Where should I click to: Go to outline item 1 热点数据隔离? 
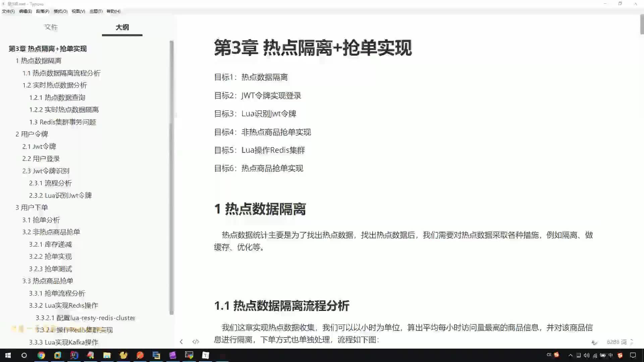(39, 61)
